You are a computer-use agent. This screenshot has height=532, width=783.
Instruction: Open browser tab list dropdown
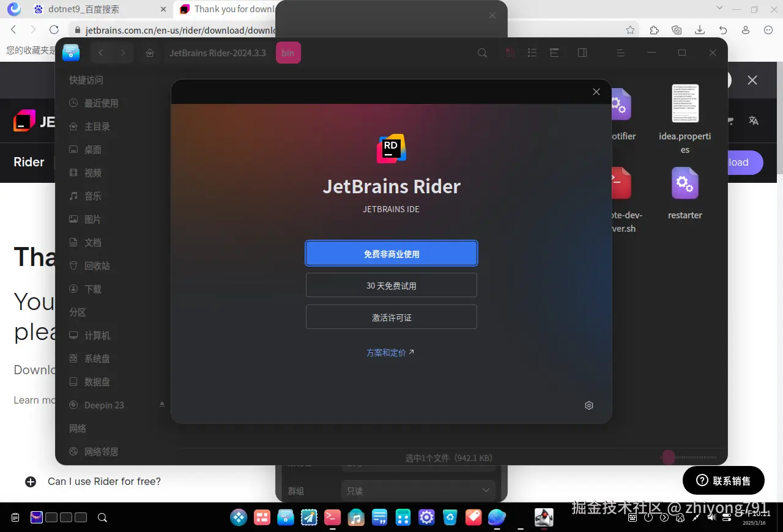tap(719, 9)
